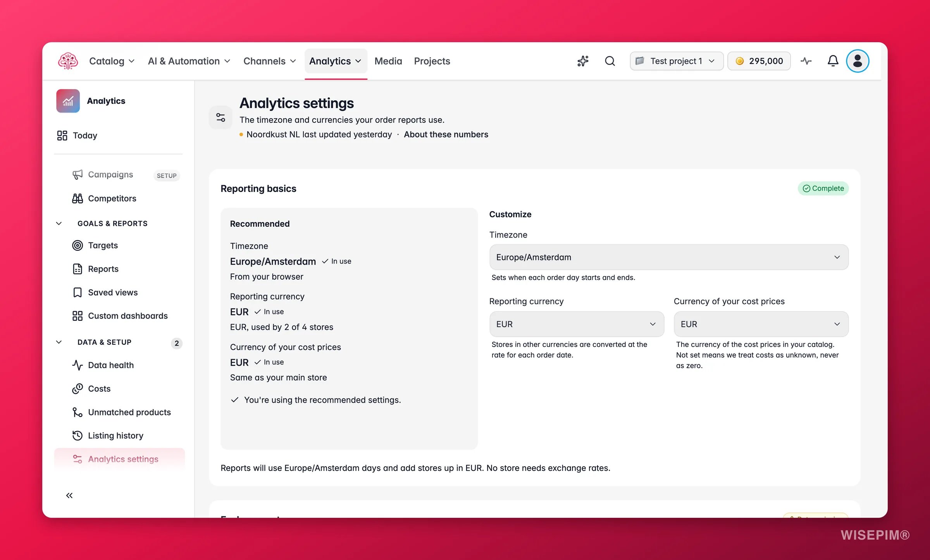This screenshot has height=560, width=930.
Task: Collapse the GOALS & REPORTS section
Action: pyautogui.click(x=59, y=224)
